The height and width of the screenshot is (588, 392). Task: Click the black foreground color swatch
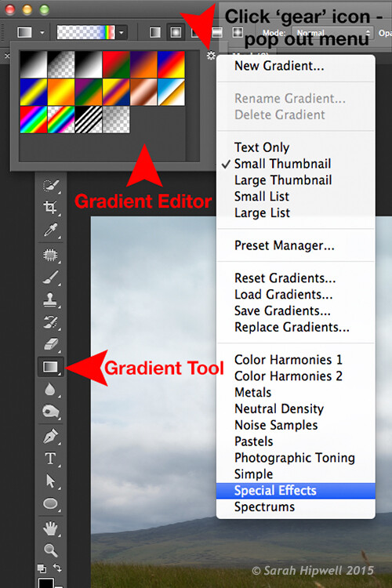click(x=46, y=583)
